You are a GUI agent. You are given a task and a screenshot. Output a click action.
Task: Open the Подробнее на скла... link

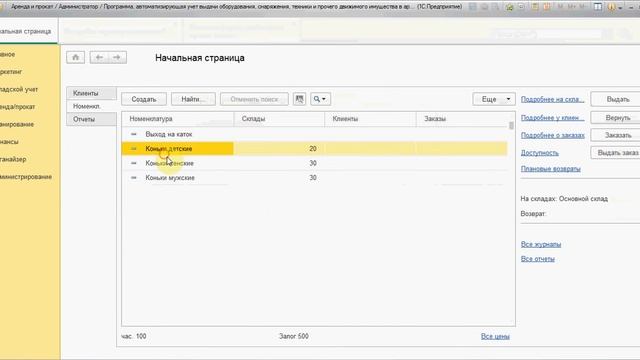point(552,99)
